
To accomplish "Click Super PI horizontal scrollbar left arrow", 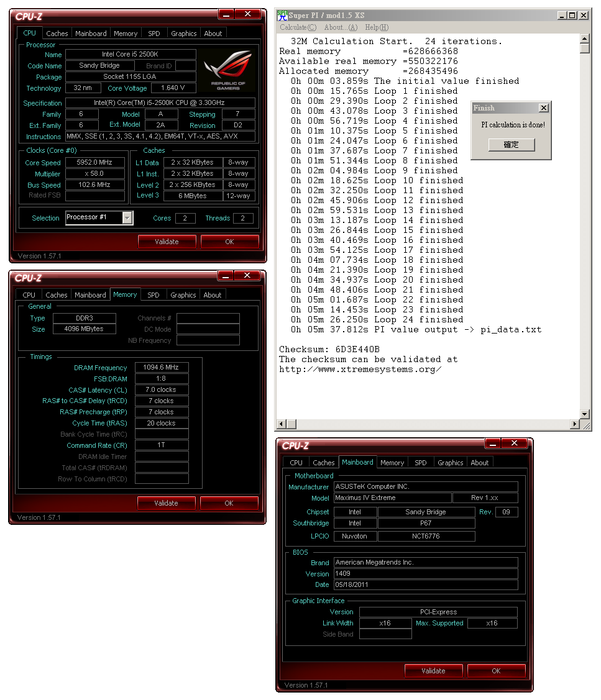I will pyautogui.click(x=281, y=424).
